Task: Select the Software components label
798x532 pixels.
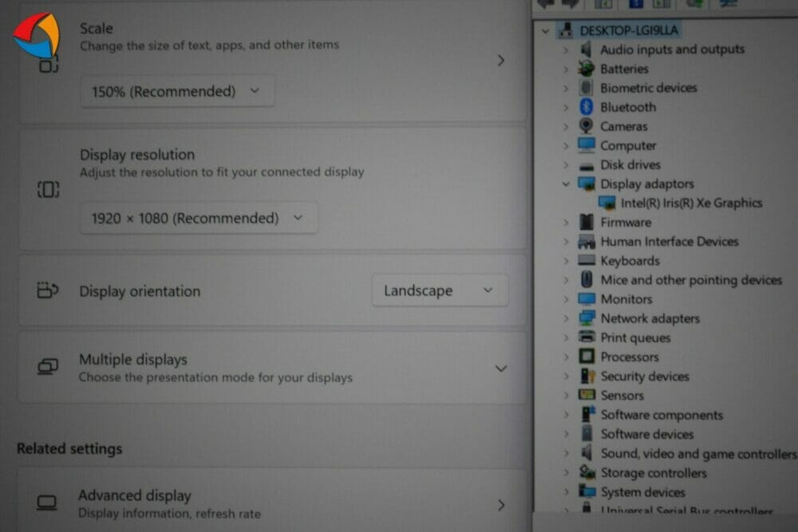Action: pos(662,415)
